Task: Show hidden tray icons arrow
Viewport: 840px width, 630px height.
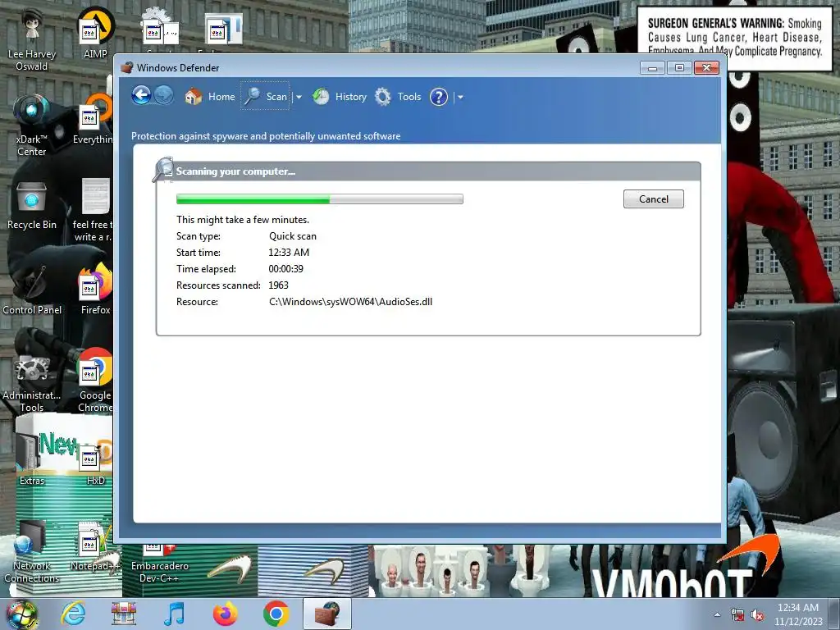Action: 717,614
